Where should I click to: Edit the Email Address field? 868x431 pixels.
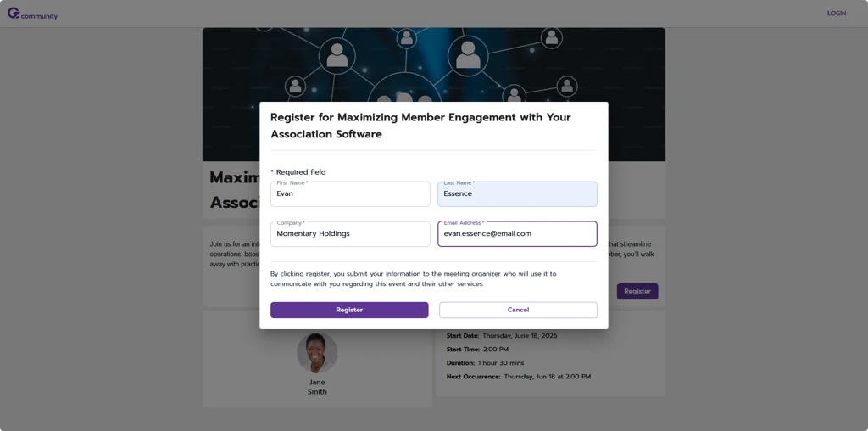[x=517, y=234]
